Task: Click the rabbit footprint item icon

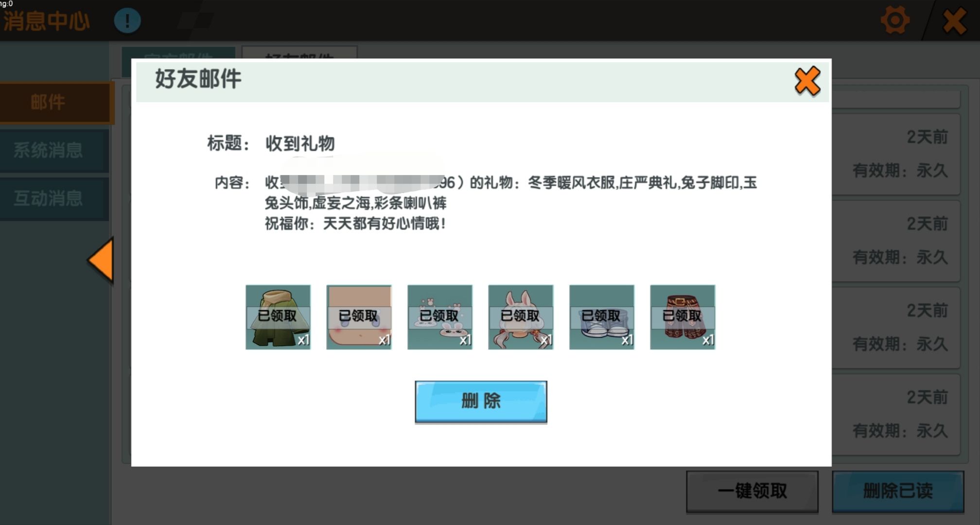Action: pyautogui.click(x=439, y=317)
